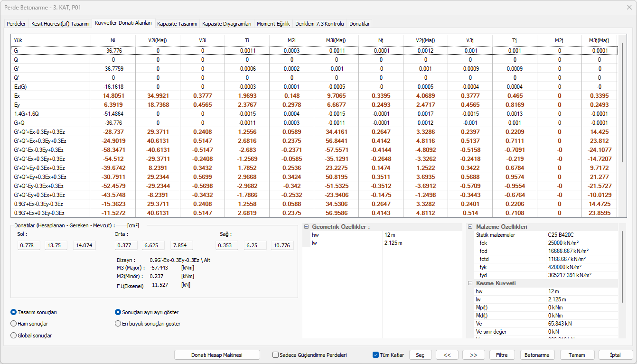Go to the Donatılar tab

coord(359,24)
